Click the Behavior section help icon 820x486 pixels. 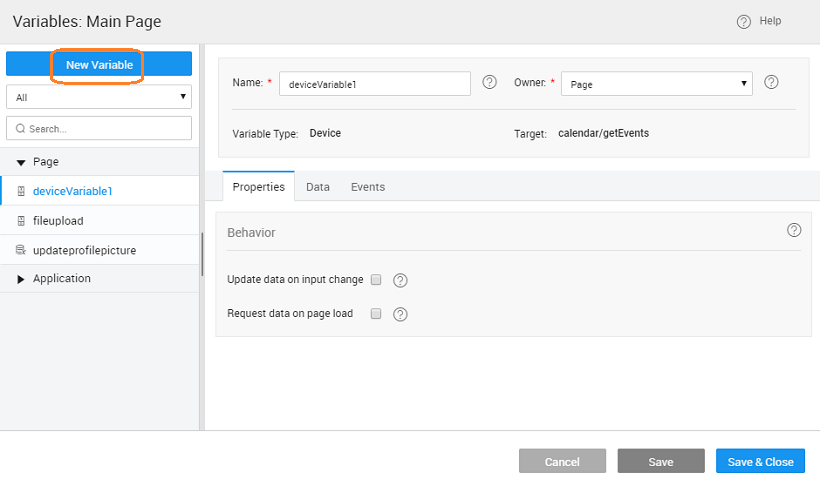(x=794, y=230)
